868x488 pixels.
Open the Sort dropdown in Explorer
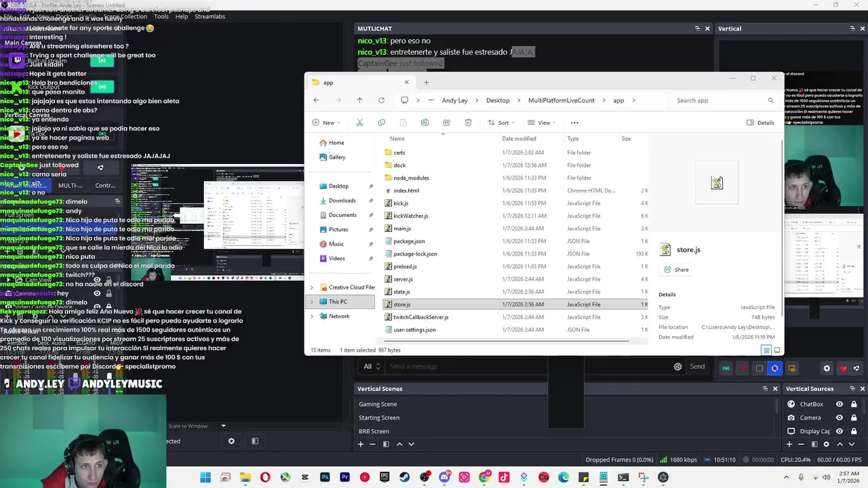pyautogui.click(x=502, y=123)
